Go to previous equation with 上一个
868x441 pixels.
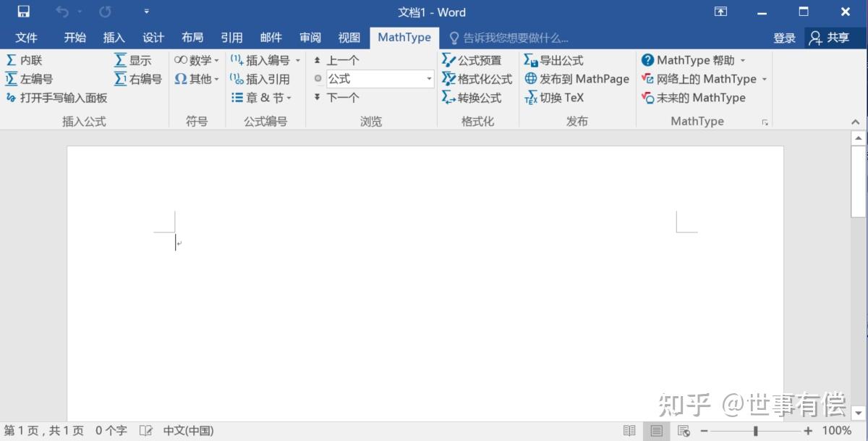336,60
